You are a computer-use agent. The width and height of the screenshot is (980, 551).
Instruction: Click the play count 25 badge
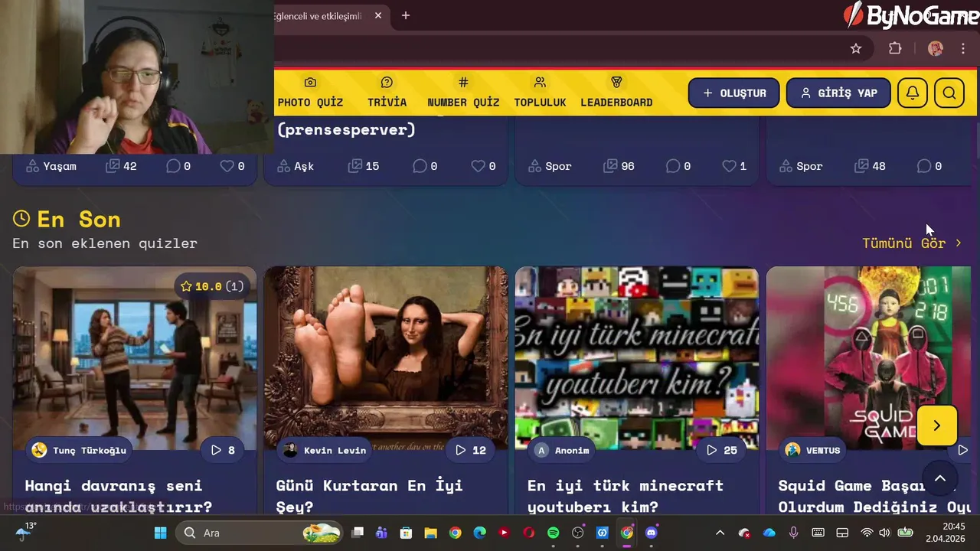pyautogui.click(x=722, y=450)
